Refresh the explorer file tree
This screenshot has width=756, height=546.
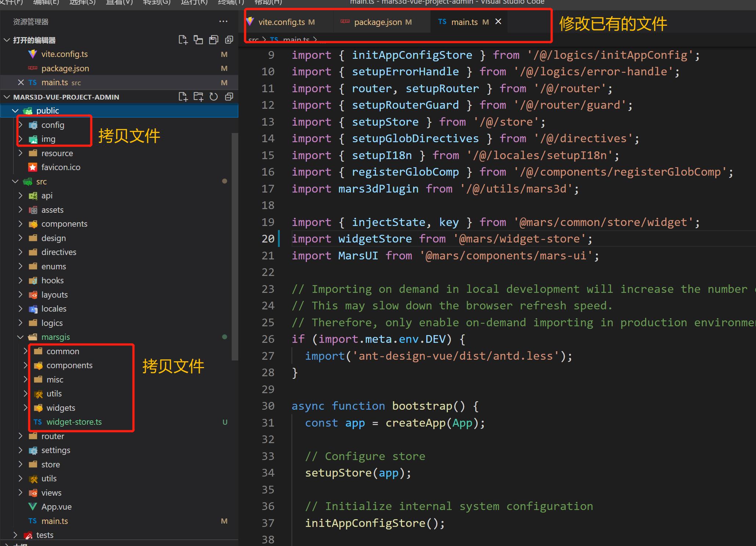coord(214,97)
